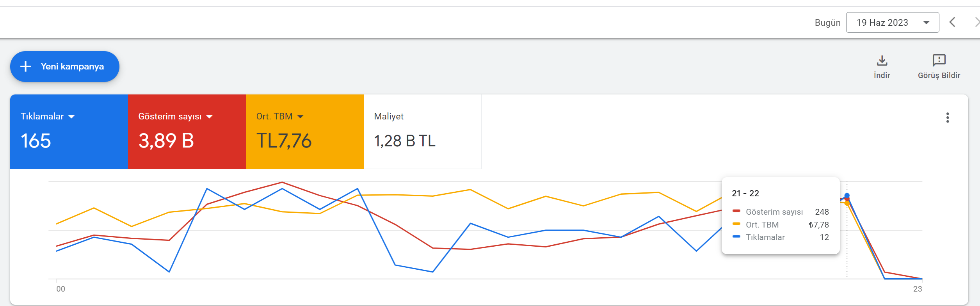Go to previous date with left chevron

(952, 22)
